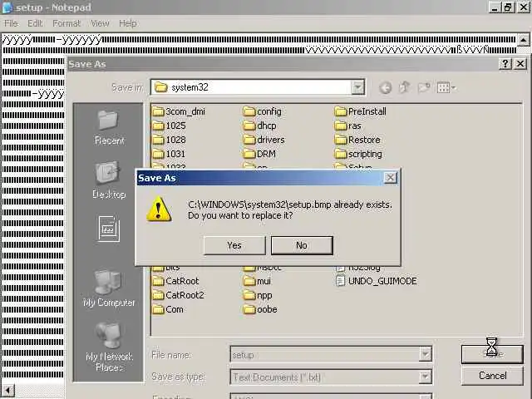The image size is (532, 399).
Task: Select the 1025 folder
Action: click(x=169, y=126)
